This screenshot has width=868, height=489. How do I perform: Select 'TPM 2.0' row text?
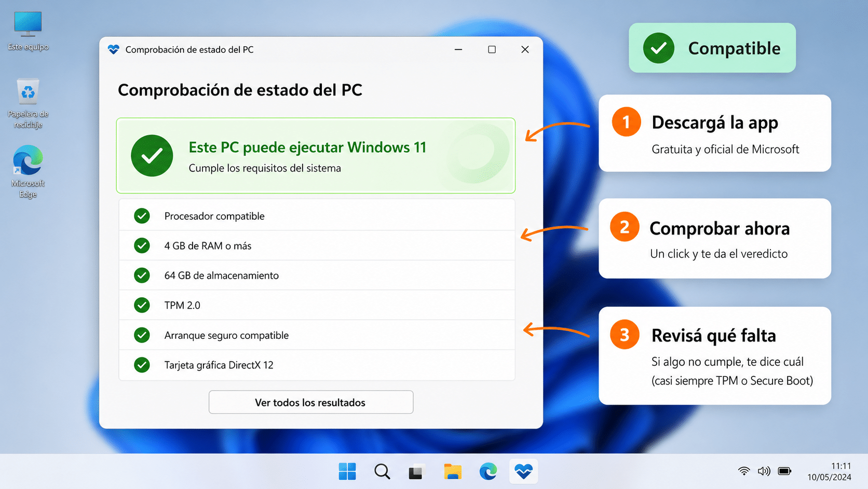tap(182, 305)
